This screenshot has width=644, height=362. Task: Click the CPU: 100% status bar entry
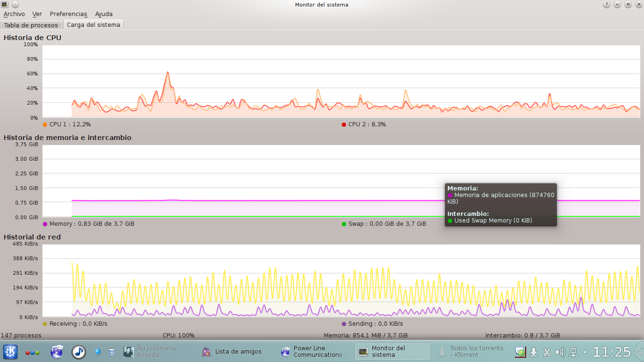pos(179,336)
